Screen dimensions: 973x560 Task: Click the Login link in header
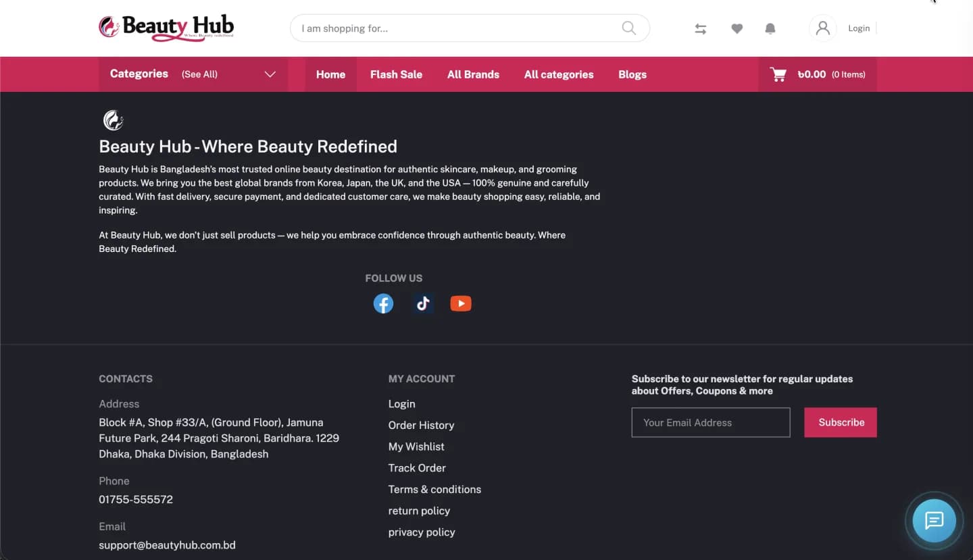coord(859,28)
